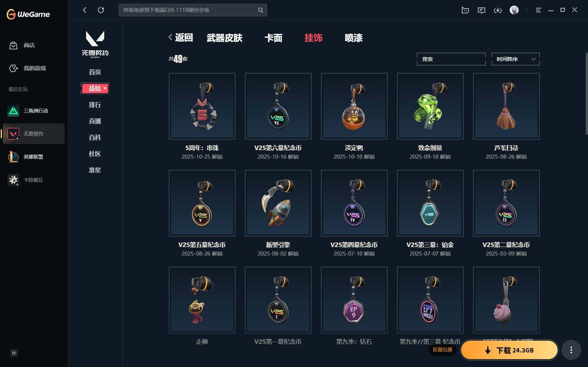The image size is (588, 367).
Task: Click the vertical scrollbar on the right
Action: point(587,93)
